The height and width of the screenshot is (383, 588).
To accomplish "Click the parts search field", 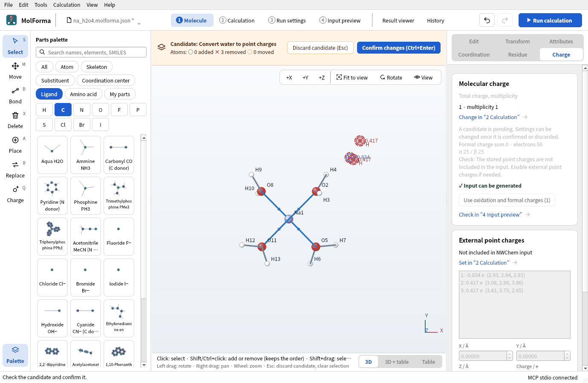I will coord(91,52).
